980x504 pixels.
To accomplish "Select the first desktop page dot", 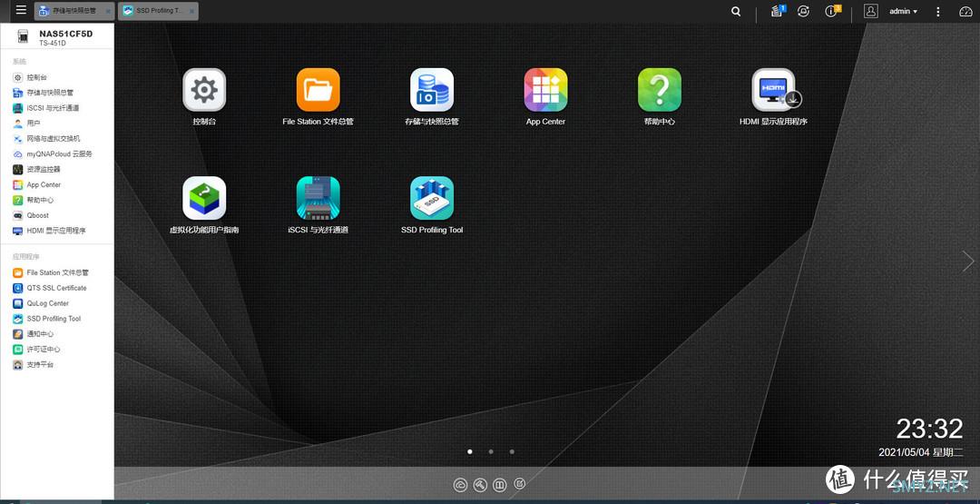I will pos(470,450).
